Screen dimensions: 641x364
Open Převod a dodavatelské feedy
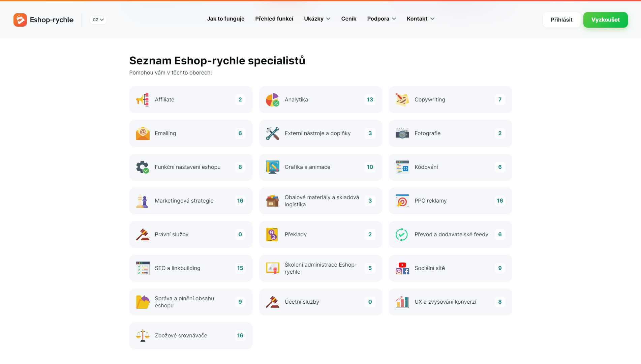click(x=451, y=235)
